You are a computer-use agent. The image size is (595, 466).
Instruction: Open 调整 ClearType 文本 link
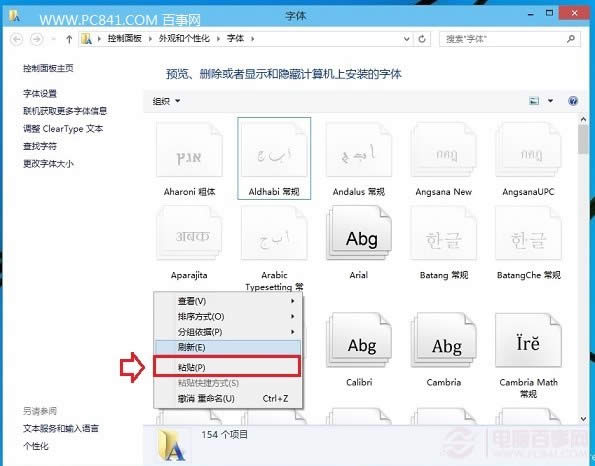pyautogui.click(x=63, y=129)
